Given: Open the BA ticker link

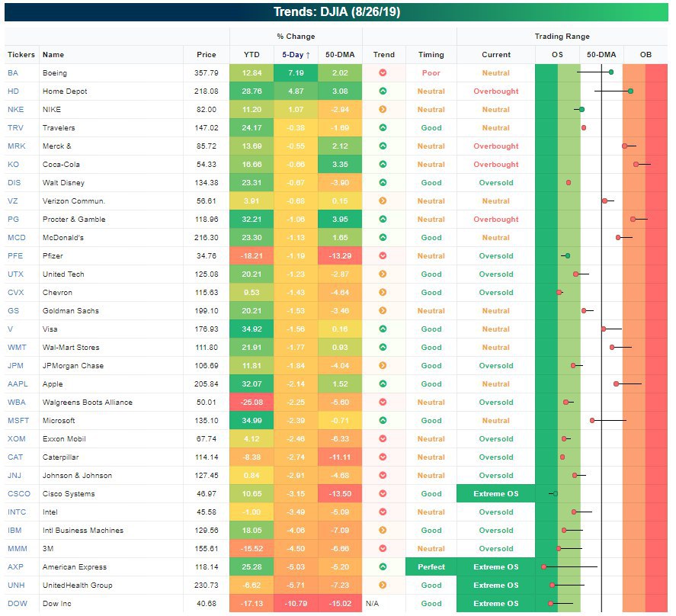Looking at the screenshot, I should click(13, 73).
